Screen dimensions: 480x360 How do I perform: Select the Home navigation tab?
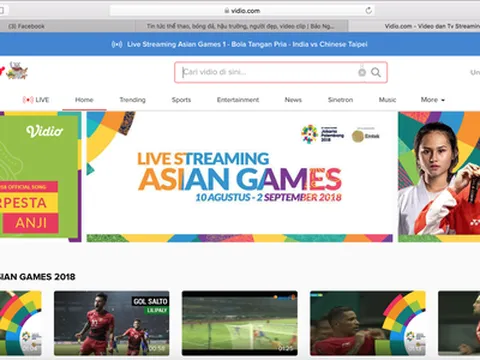[x=84, y=100]
